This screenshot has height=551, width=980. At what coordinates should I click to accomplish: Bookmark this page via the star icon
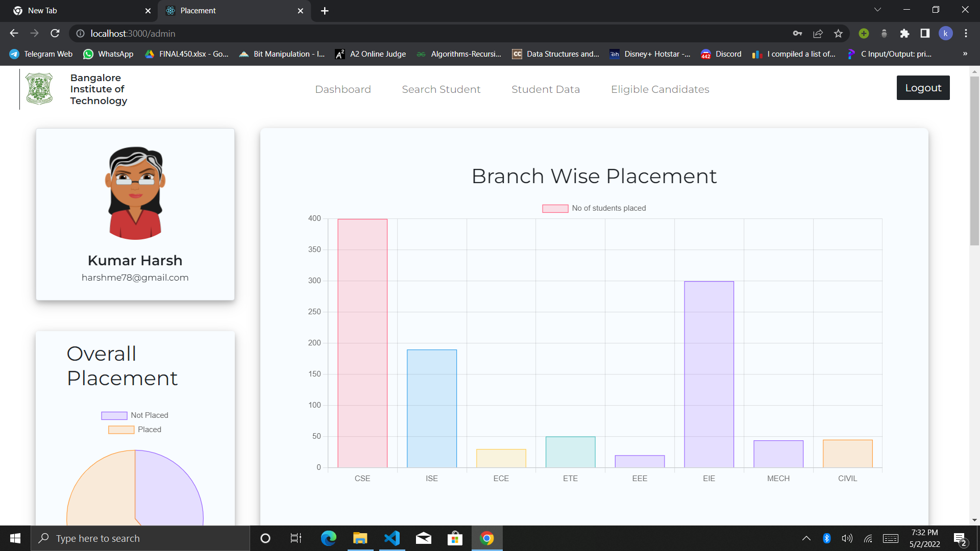[x=838, y=33]
